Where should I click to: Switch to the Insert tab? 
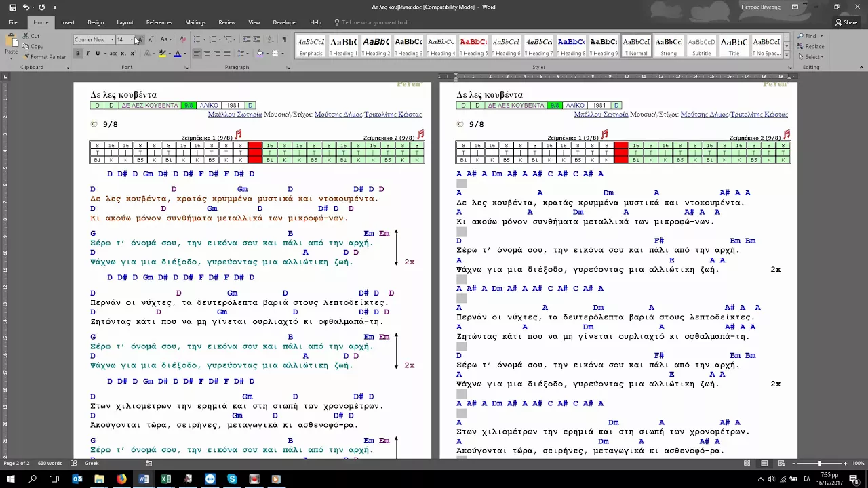68,22
